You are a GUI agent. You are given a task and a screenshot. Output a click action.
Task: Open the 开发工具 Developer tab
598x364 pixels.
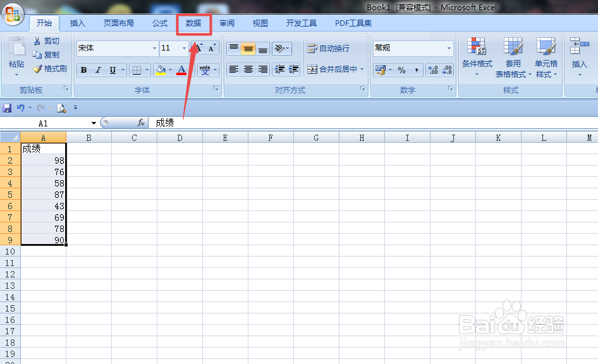click(302, 23)
